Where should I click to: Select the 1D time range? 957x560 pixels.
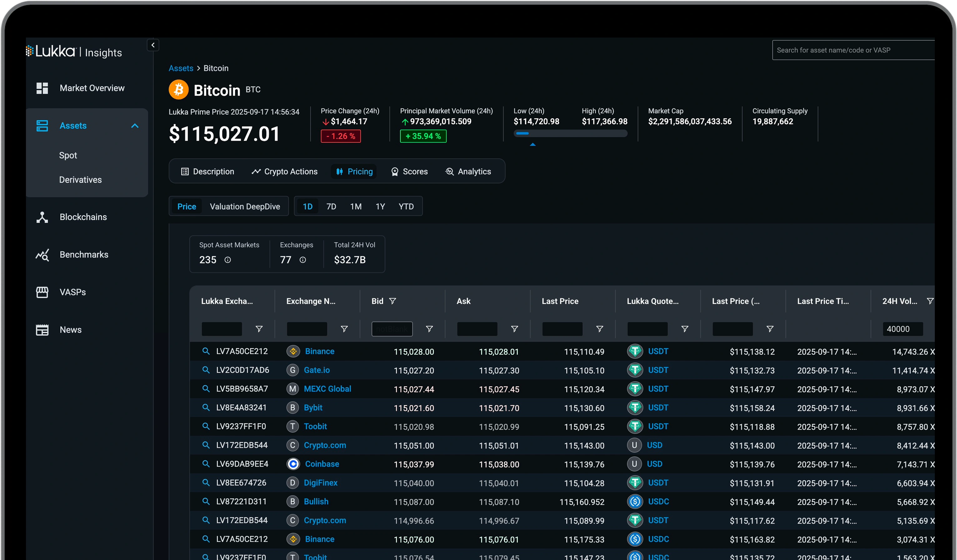click(308, 206)
